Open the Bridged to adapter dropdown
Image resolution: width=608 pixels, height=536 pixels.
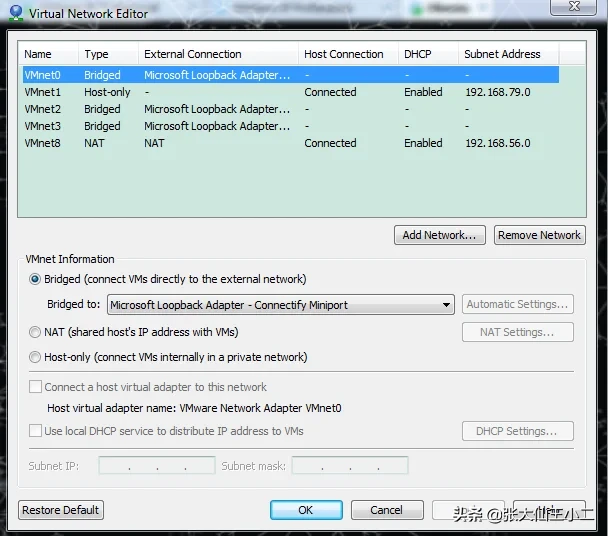[x=281, y=304]
